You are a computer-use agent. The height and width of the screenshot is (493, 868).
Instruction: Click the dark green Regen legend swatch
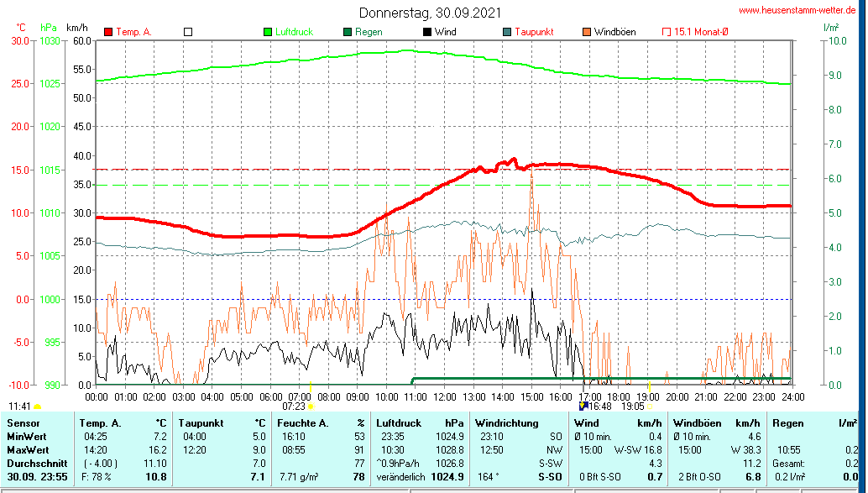(348, 32)
